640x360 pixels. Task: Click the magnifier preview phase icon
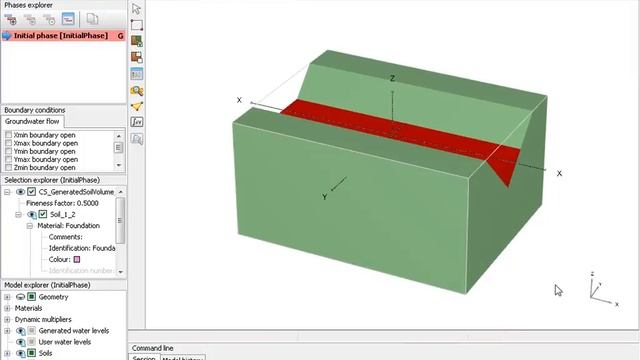(x=137, y=91)
